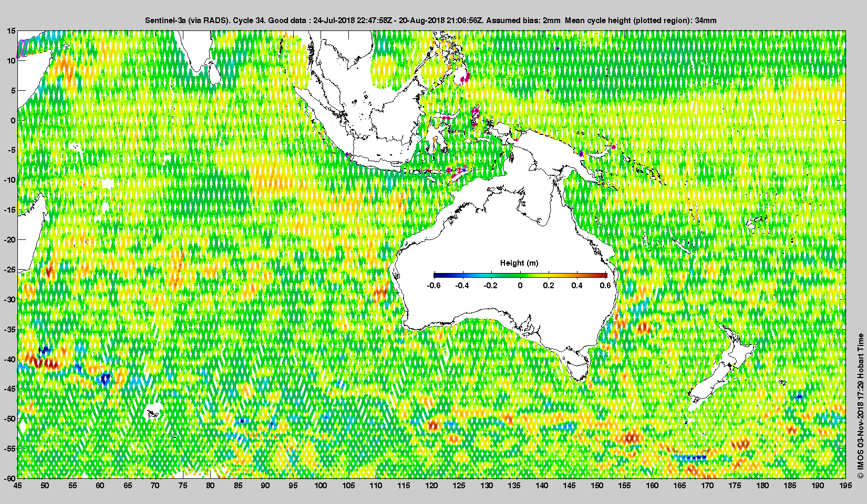Click longitude axis label '45'
This screenshot has width=867, height=504.
pyautogui.click(x=17, y=485)
